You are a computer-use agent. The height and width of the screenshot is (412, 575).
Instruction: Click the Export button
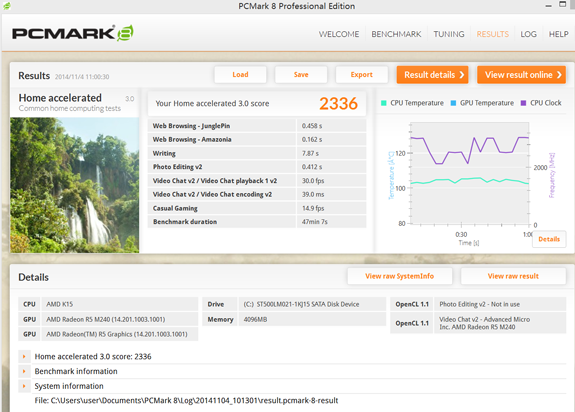(362, 75)
